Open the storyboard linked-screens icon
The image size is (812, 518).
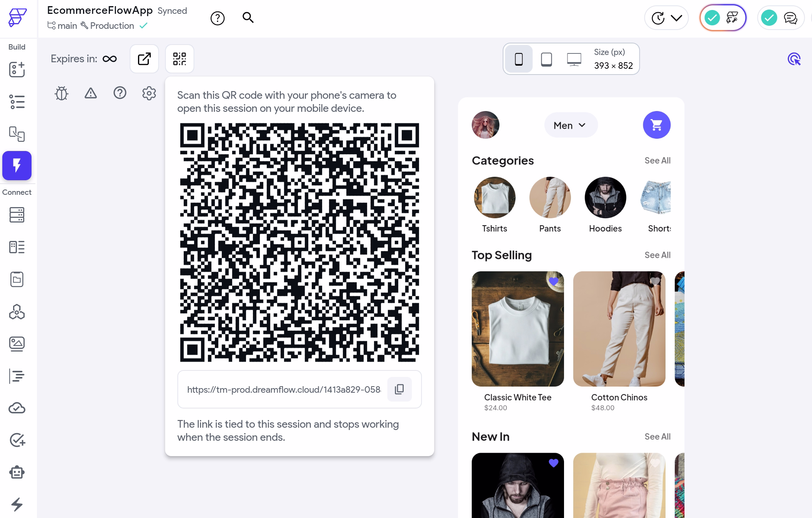17,134
